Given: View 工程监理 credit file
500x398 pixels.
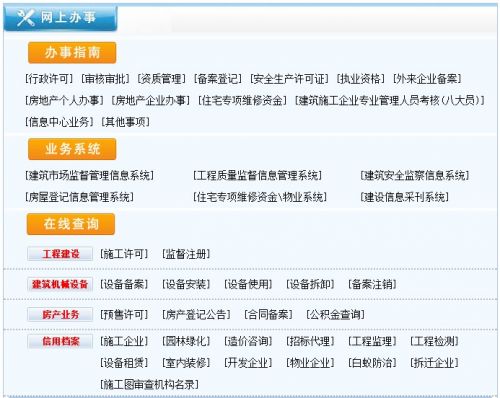Looking at the screenshot, I should coord(372,341).
